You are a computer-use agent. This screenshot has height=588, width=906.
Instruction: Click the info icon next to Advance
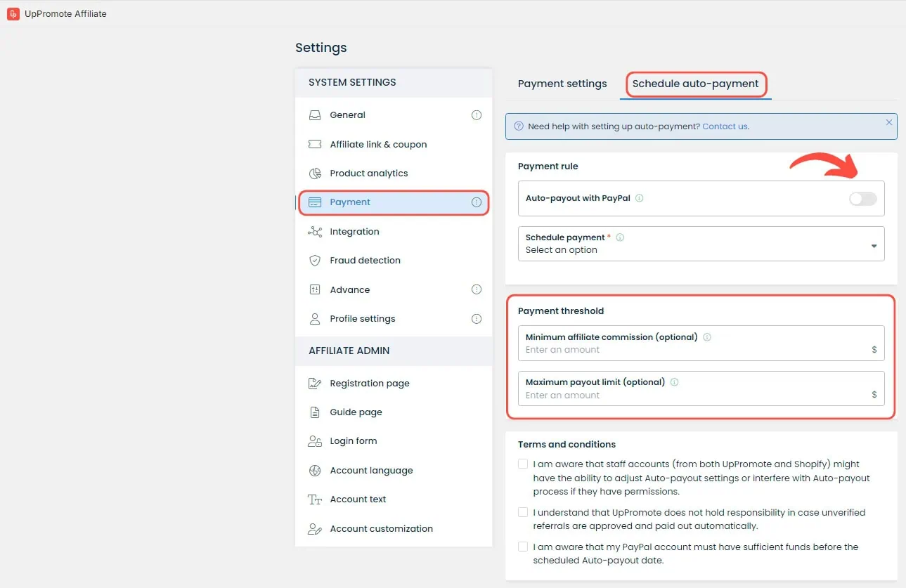click(x=477, y=289)
